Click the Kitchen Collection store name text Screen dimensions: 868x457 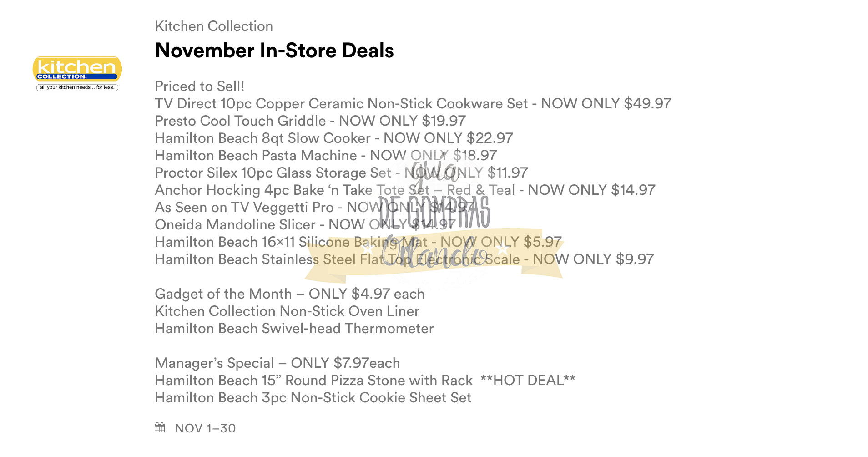click(214, 26)
